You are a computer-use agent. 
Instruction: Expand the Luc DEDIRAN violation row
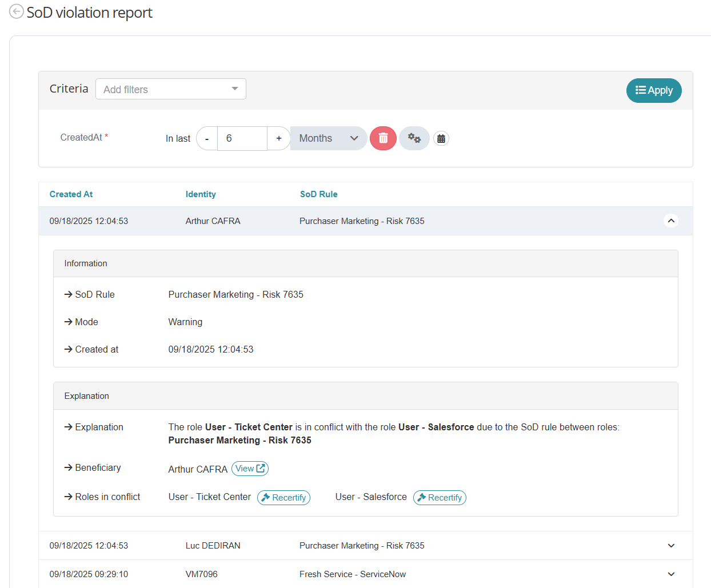[x=671, y=546]
